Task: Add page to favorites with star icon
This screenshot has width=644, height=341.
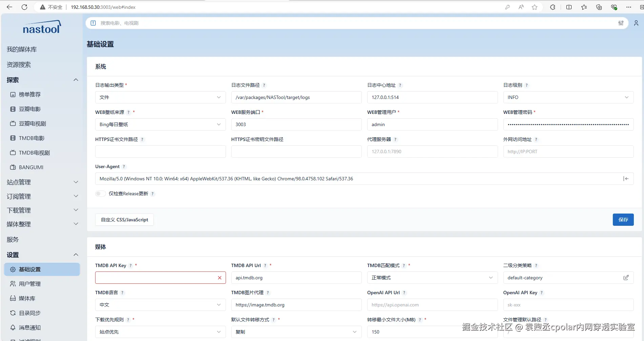Action: (535, 7)
